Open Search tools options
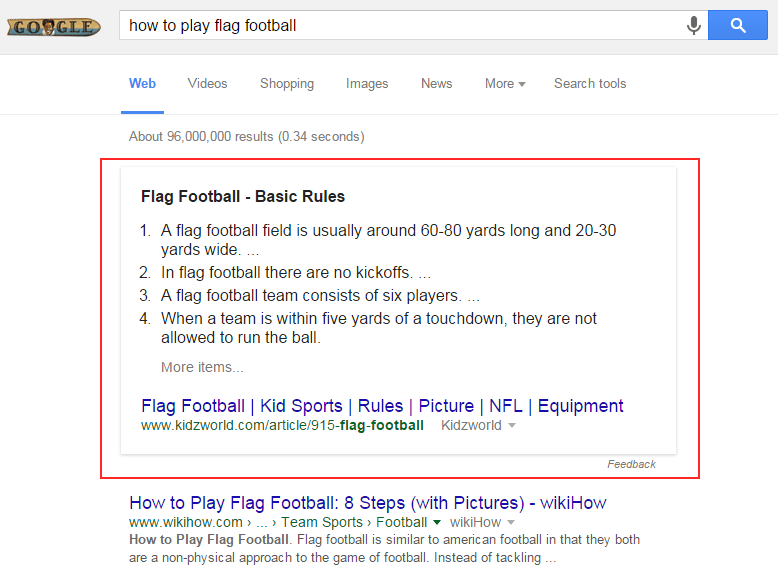 point(590,84)
